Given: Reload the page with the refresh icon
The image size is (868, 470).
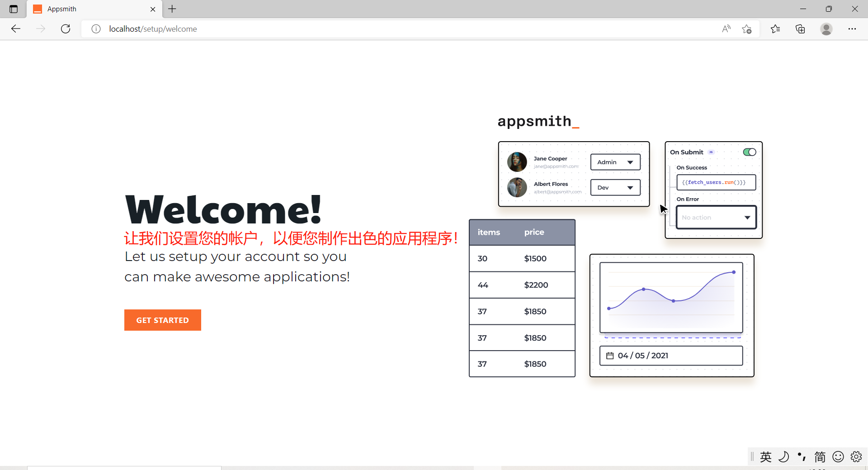Looking at the screenshot, I should (x=66, y=29).
